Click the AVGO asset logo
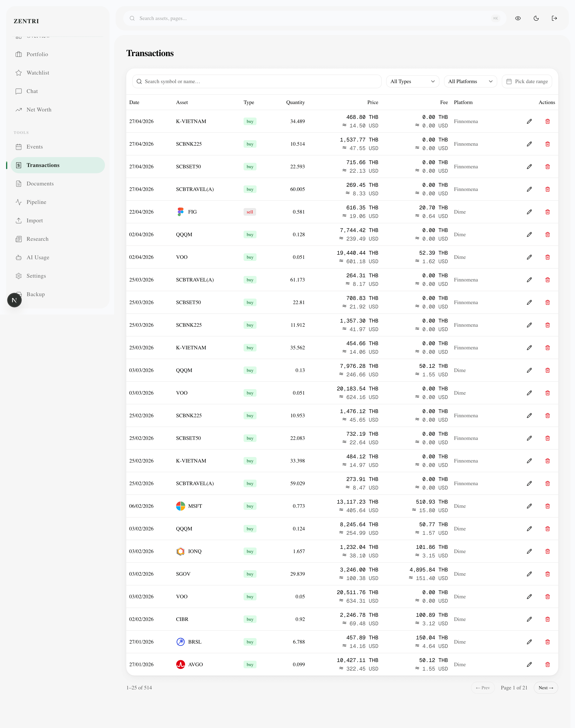Viewport: 575px width, 728px height. click(180, 664)
